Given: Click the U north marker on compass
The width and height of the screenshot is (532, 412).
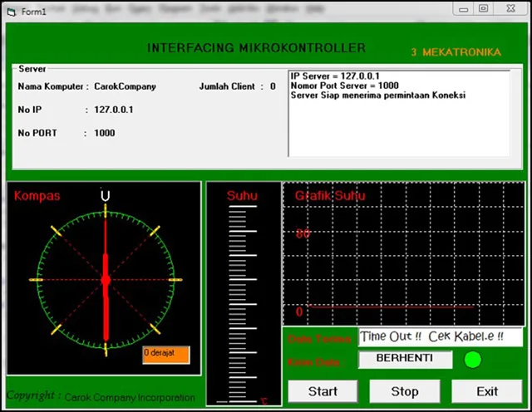Looking at the screenshot, I should (106, 196).
